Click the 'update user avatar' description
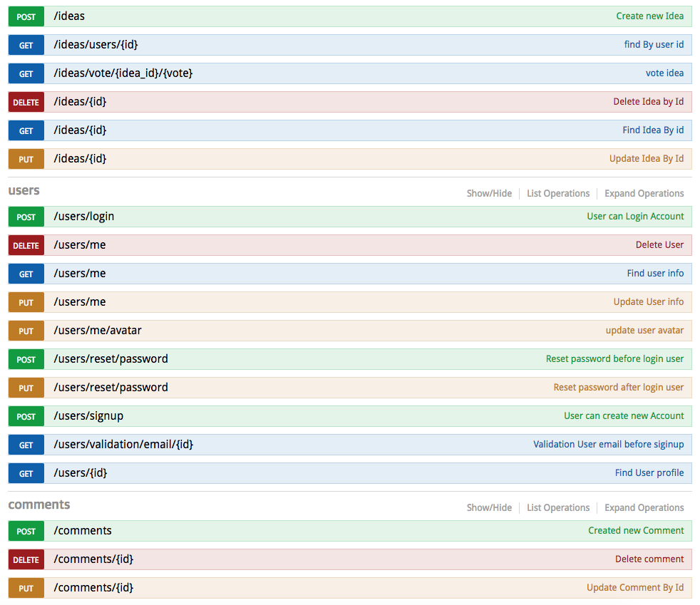Screen dimensions: 700x605 pyautogui.click(x=644, y=331)
